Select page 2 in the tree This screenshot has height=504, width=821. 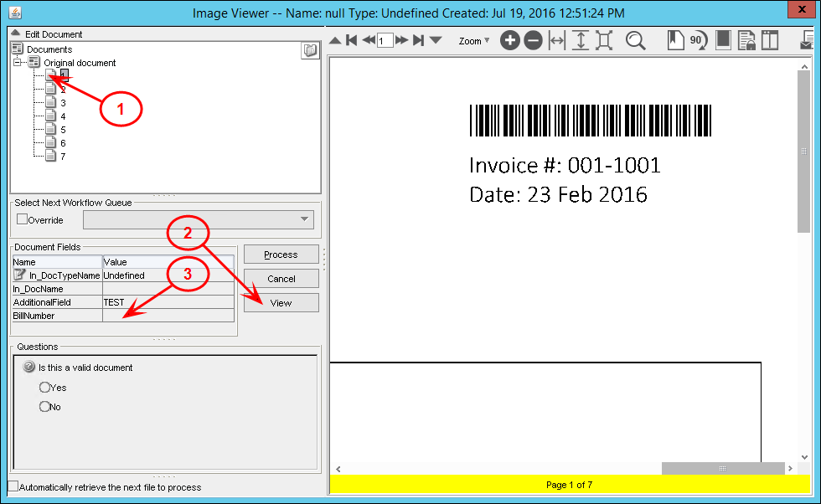click(x=63, y=90)
